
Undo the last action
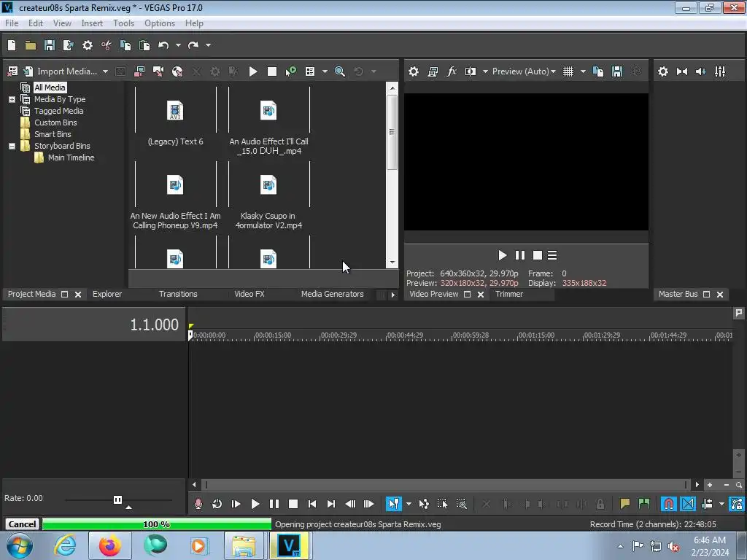pos(163,45)
